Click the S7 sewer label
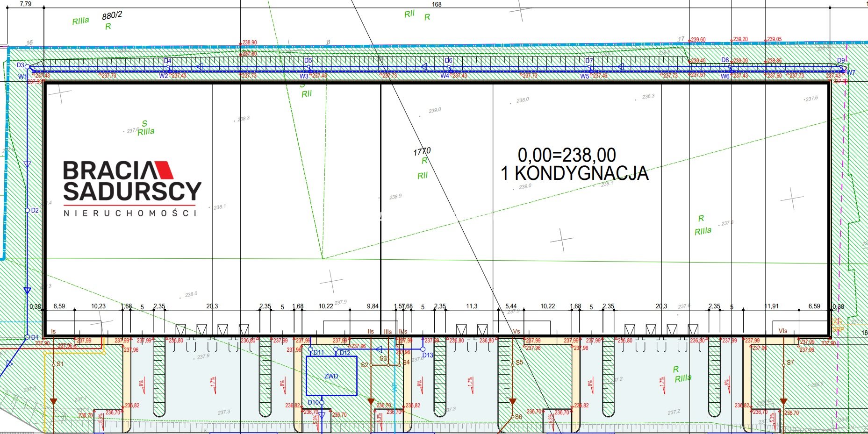Image resolution: width=868 pixels, height=434 pixels. point(790,362)
